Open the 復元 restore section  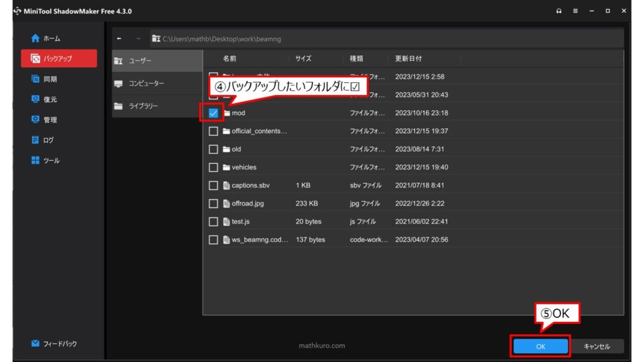point(44,99)
